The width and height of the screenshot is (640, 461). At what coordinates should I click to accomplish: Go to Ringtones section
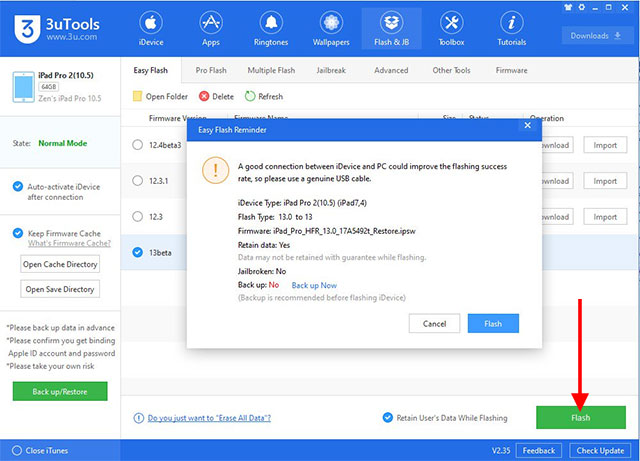tap(272, 29)
